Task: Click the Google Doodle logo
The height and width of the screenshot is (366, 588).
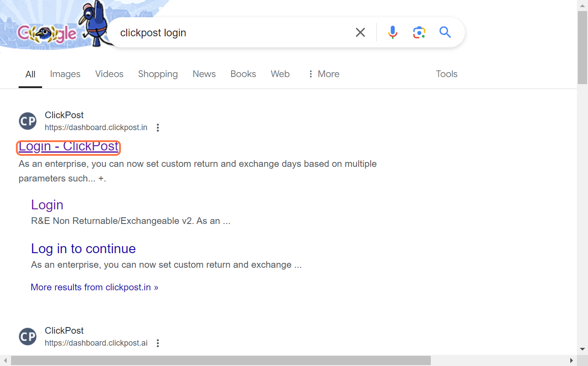Action: [x=46, y=32]
